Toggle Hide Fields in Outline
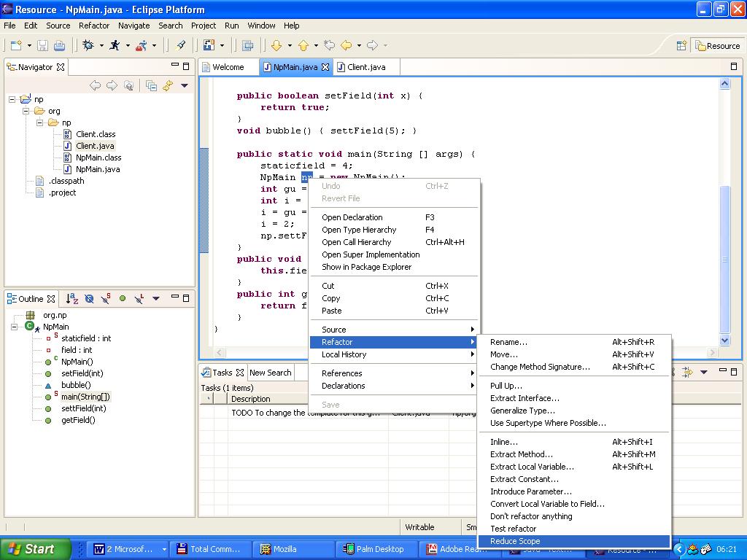The height and width of the screenshot is (560, 747). pos(89,298)
